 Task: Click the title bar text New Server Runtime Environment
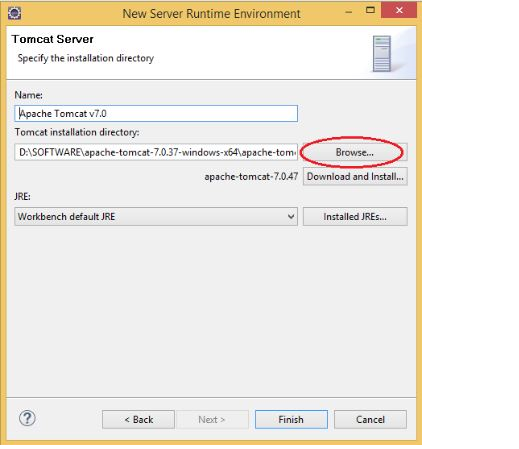coord(211,14)
